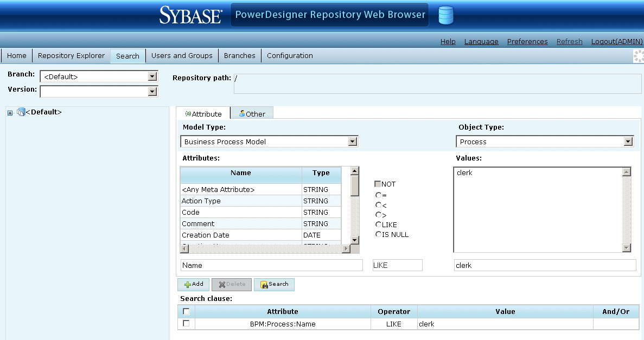Toggle the NOT checkbox
644x340 pixels.
378,184
